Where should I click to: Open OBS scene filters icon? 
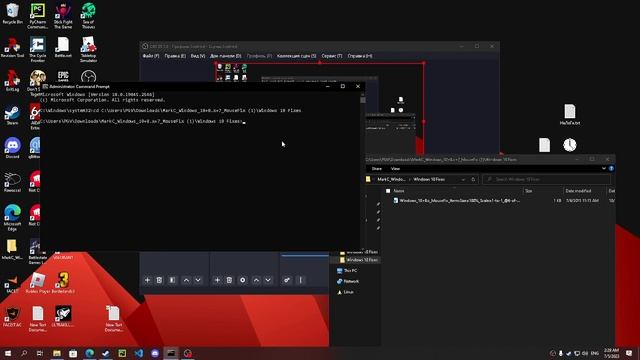[x=172, y=280]
